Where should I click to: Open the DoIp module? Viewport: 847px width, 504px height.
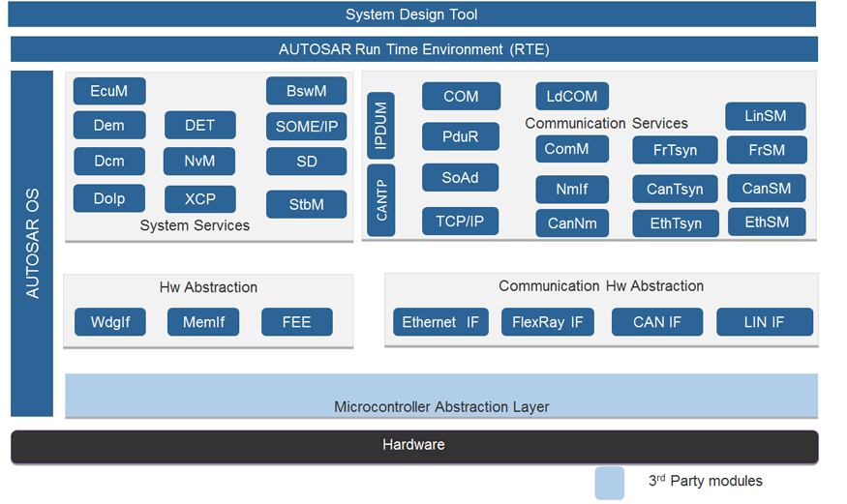(x=109, y=198)
